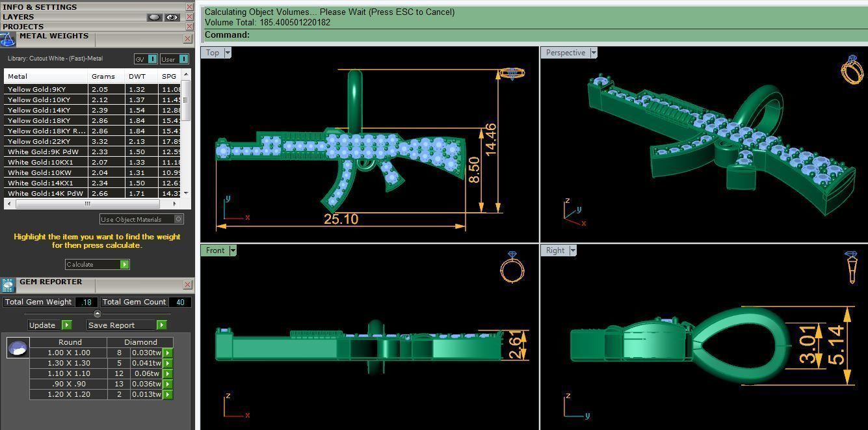Open the Perspective viewport dropdown arrow
This screenshot has height=430, width=868.
593,53
